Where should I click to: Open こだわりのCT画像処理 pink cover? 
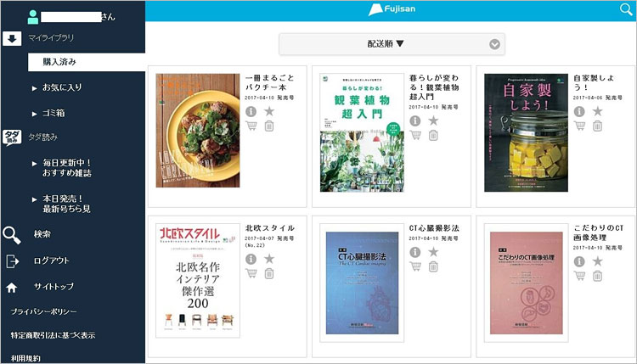526,283
